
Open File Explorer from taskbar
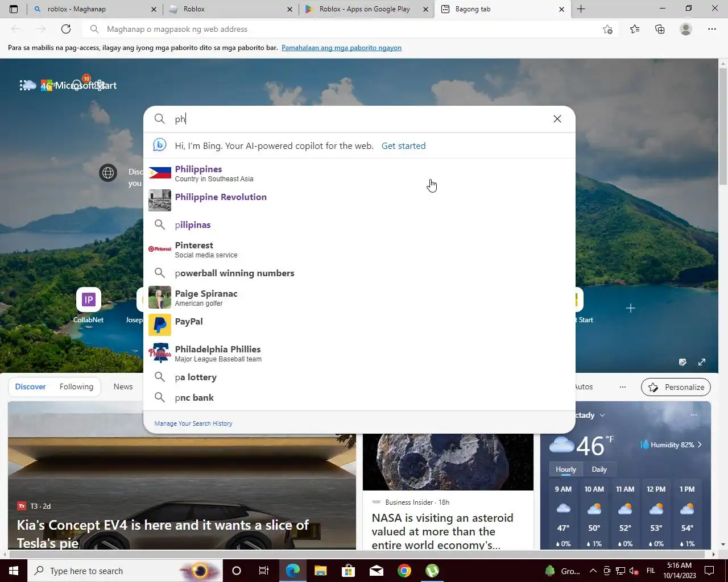pos(320,571)
